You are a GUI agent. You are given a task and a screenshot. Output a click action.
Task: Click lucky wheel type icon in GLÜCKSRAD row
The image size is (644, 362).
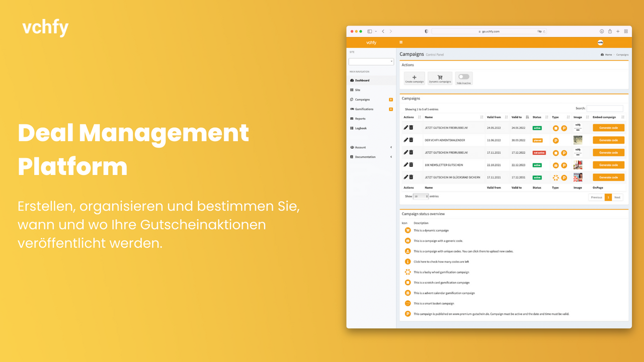point(555,177)
